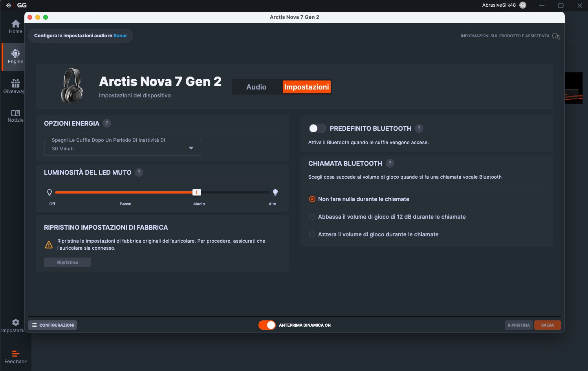Open the product info and support chat icon
This screenshot has width=588, height=371.
pos(556,36)
